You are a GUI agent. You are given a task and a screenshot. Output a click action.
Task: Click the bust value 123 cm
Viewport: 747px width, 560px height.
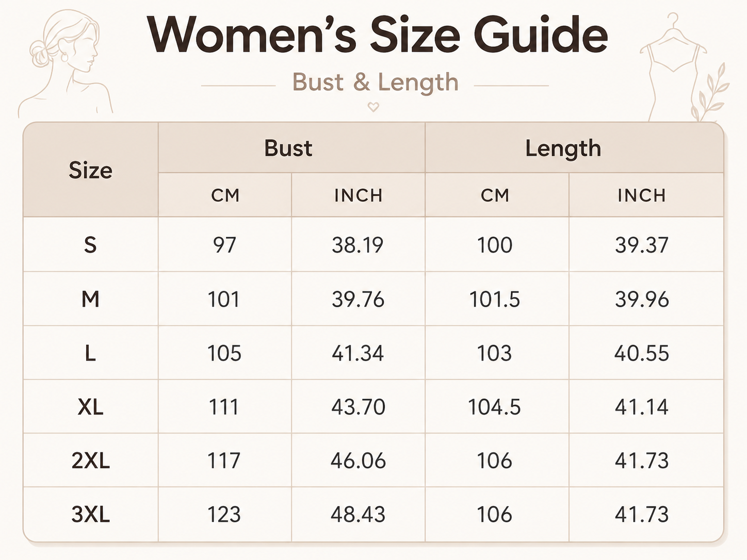[x=224, y=514]
